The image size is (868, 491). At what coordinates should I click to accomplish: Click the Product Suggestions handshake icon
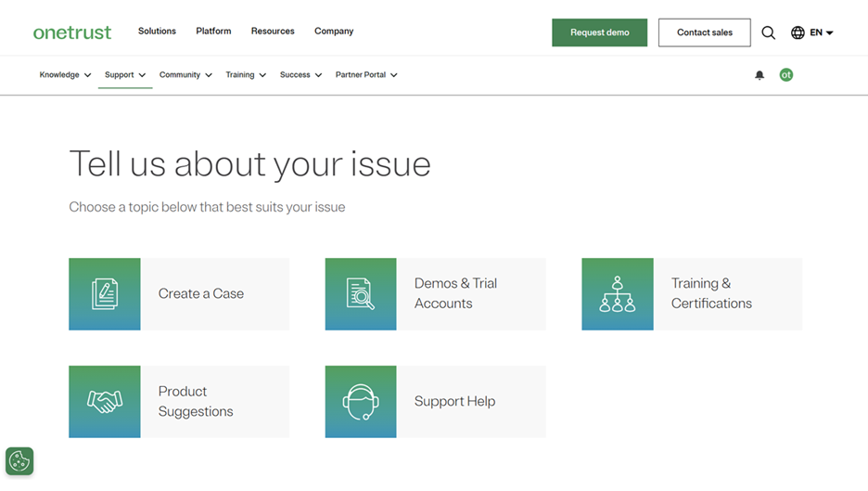pos(105,402)
